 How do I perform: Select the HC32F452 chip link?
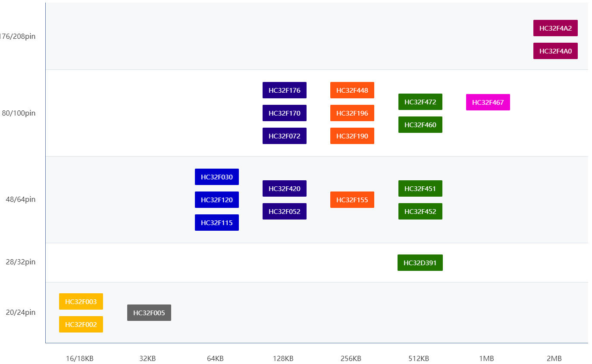(x=420, y=211)
